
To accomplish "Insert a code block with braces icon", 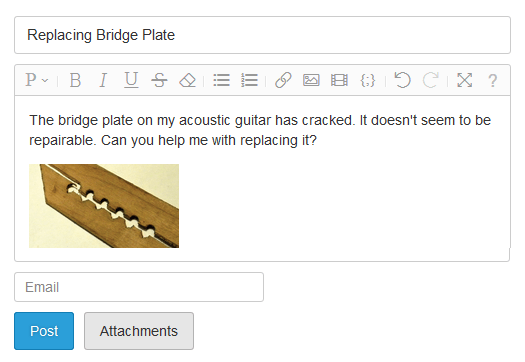I will (368, 80).
